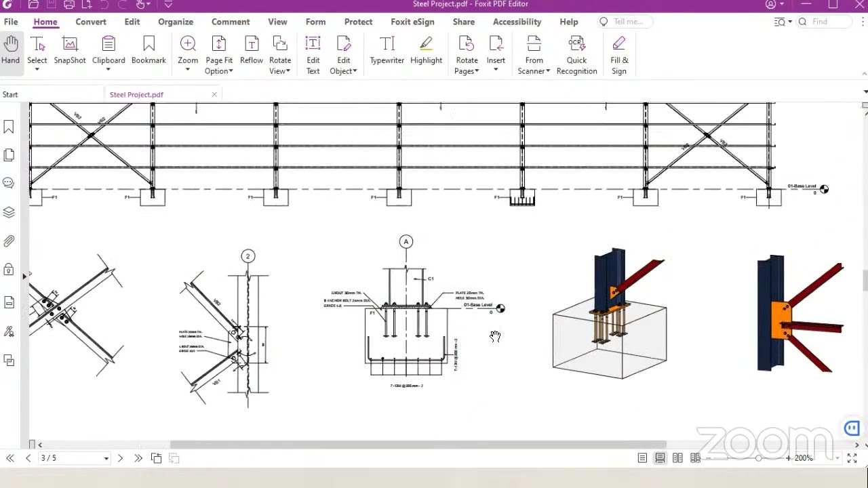Select the Typewriter tool
This screenshot has width=868, height=488.
pyautogui.click(x=387, y=52)
